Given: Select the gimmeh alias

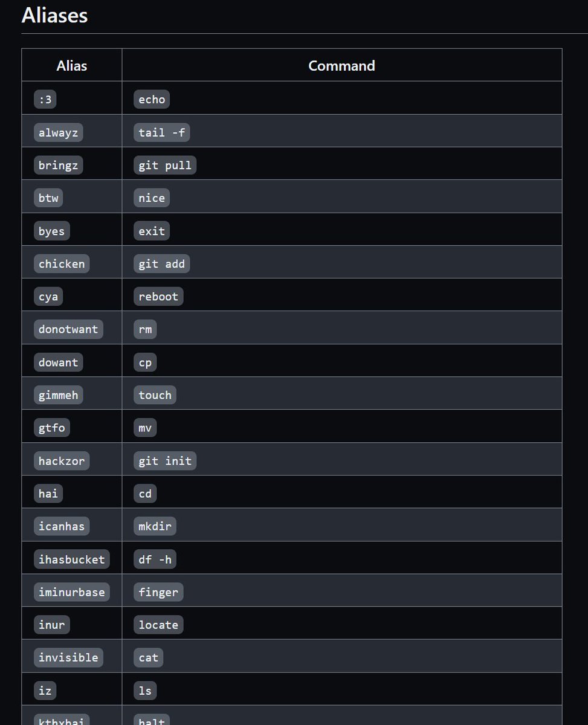Looking at the screenshot, I should (x=58, y=395).
